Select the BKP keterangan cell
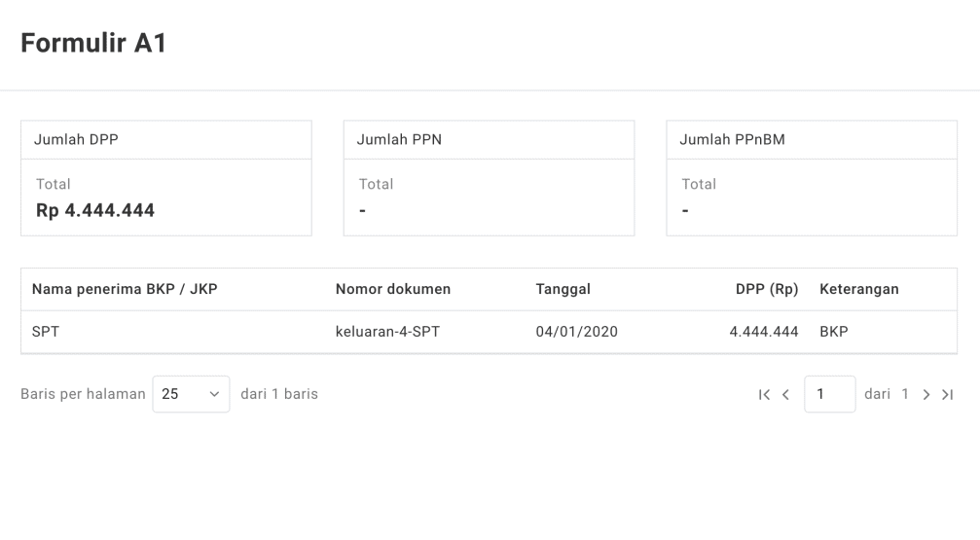The image size is (980, 540). tap(834, 332)
